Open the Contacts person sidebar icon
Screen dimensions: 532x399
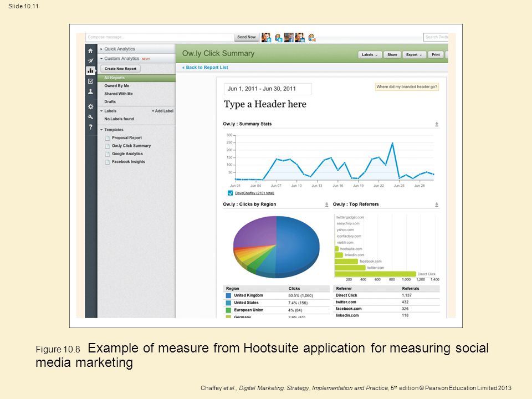tap(90, 91)
